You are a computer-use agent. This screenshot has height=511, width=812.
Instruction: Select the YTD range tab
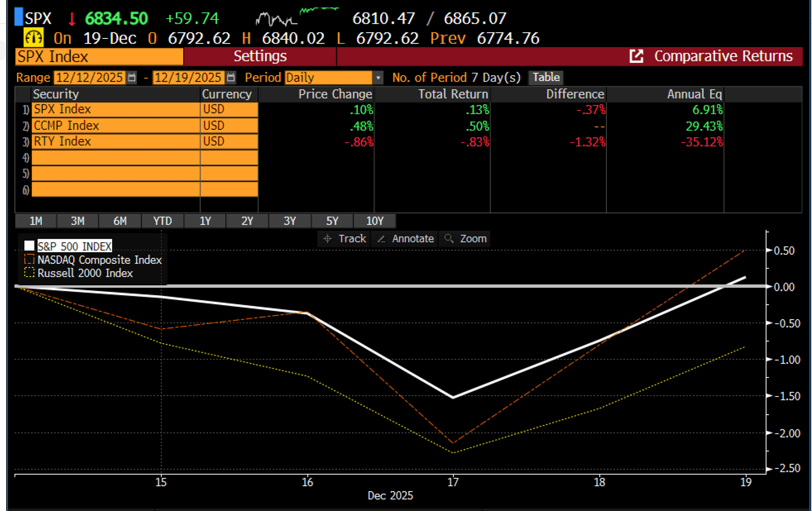(162, 221)
